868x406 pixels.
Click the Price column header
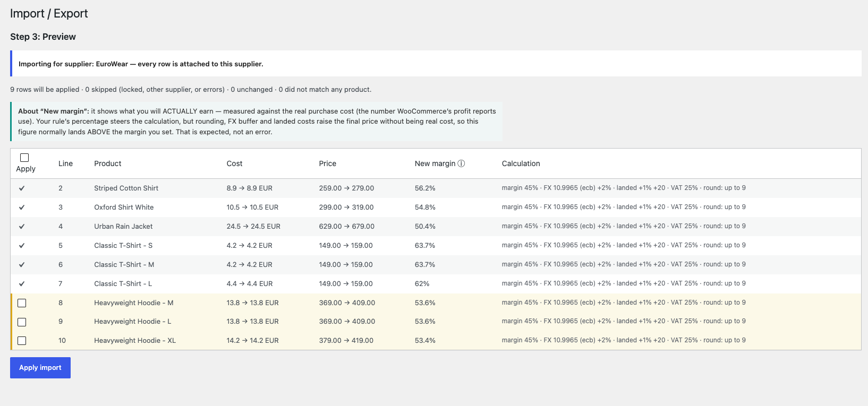(x=328, y=163)
